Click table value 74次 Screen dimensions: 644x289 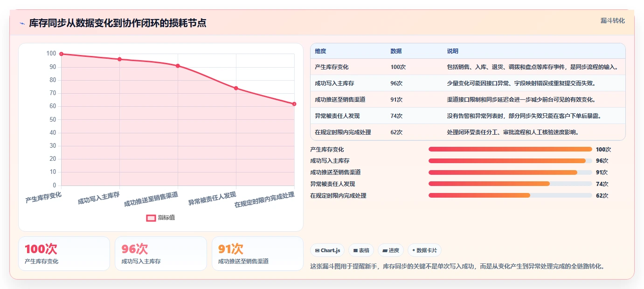[x=396, y=116]
